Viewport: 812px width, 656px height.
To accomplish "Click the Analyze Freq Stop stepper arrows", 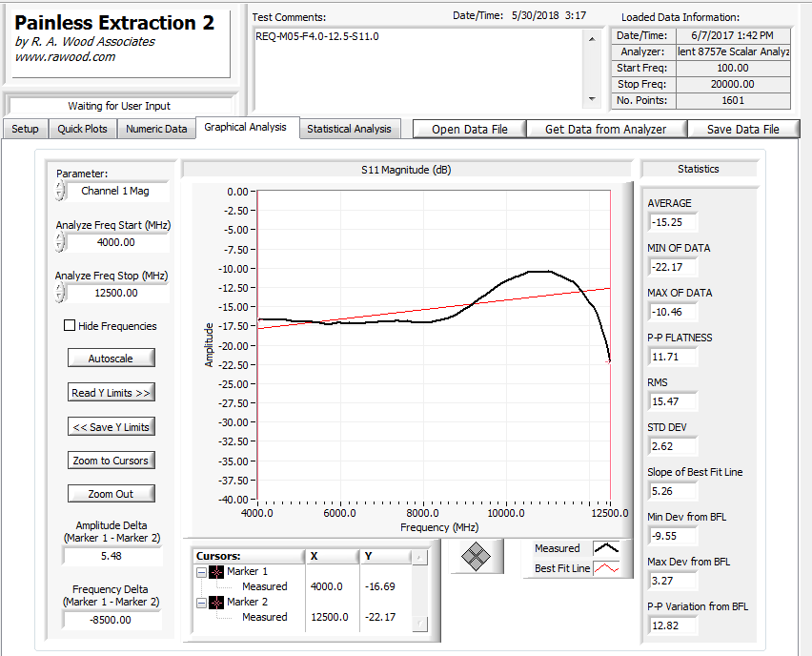I will 60,293.
